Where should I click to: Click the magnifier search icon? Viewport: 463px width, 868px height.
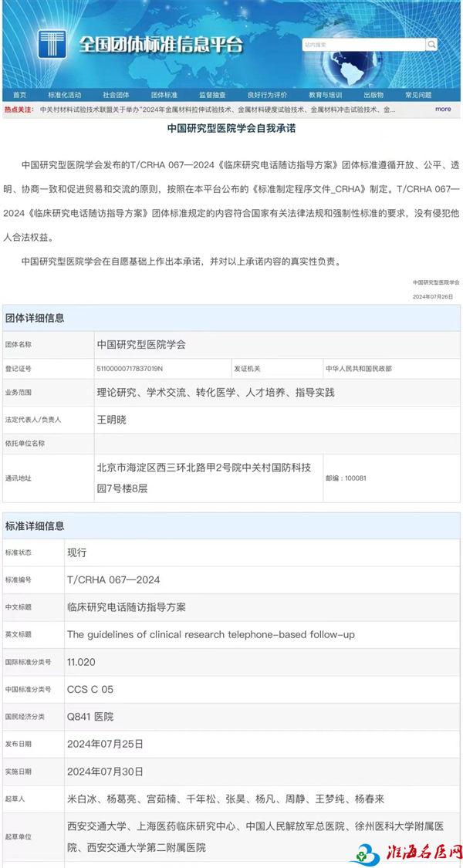(431, 44)
